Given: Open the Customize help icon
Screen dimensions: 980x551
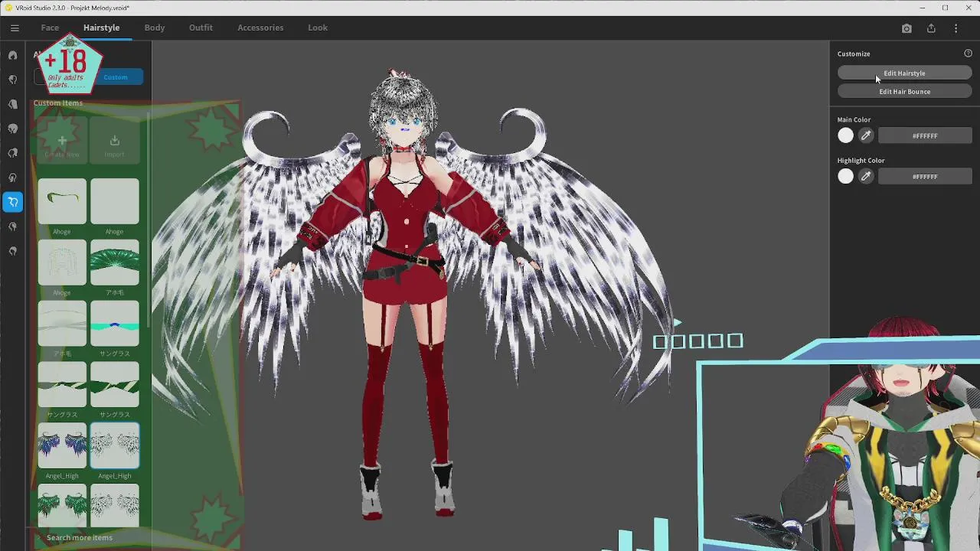Looking at the screenshot, I should [968, 54].
